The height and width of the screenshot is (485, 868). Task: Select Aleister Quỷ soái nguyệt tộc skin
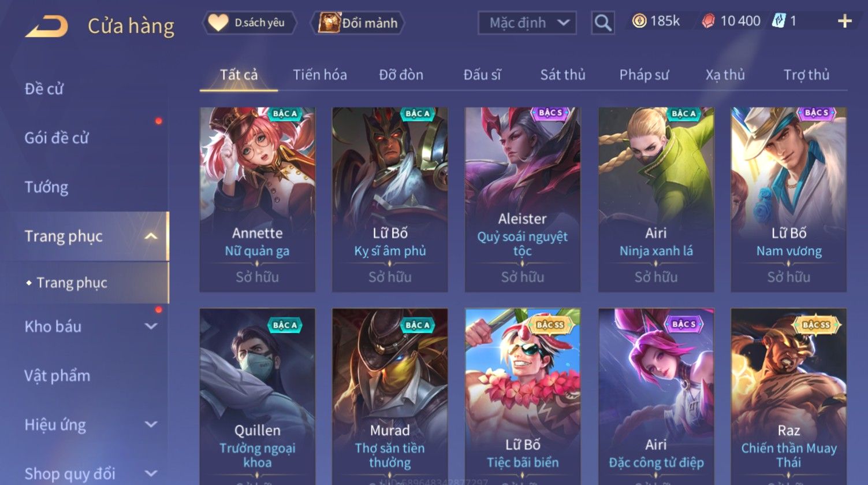pyautogui.click(x=523, y=199)
